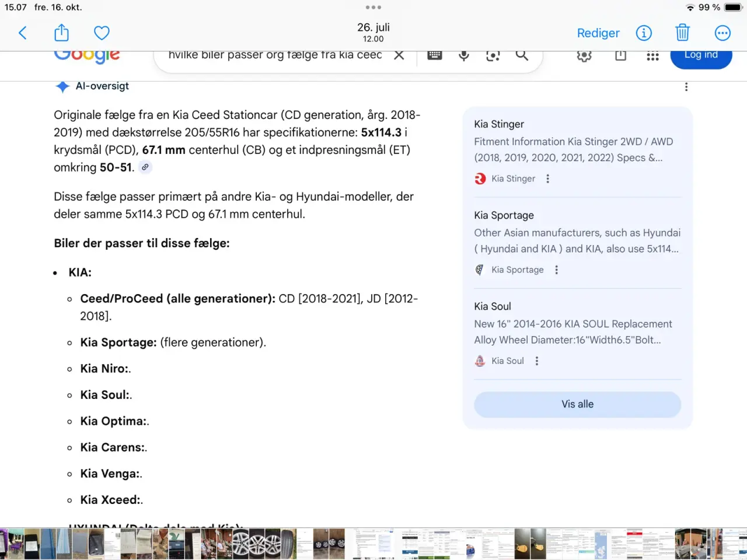The width and height of the screenshot is (747, 560).
Task: Tap the Wi-Fi status icon
Action: [x=690, y=8]
